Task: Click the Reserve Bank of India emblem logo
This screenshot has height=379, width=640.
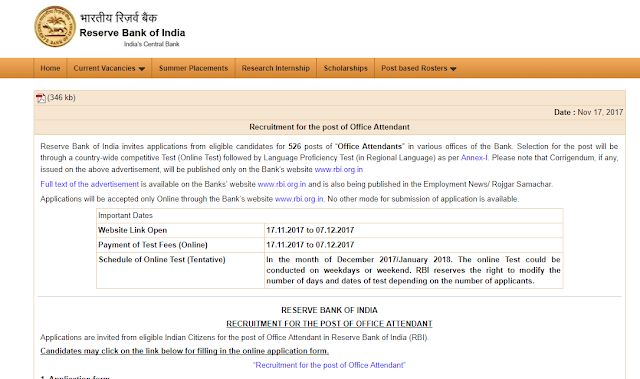Action: click(55, 27)
